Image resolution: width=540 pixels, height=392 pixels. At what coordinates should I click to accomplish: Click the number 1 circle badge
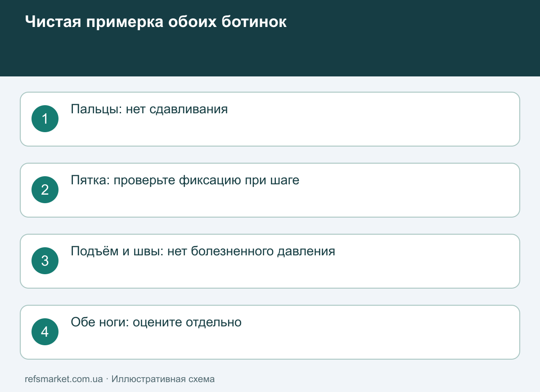tap(45, 119)
